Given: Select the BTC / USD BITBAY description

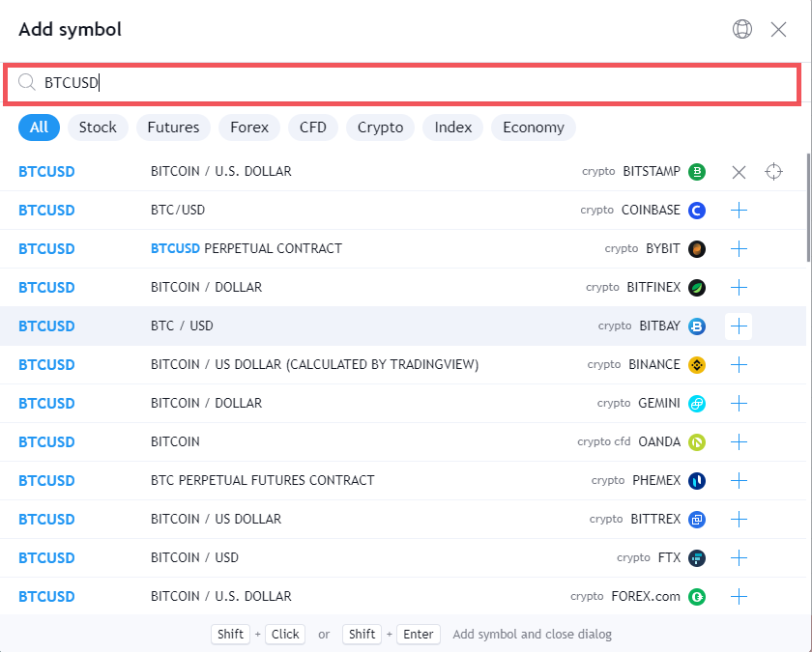Looking at the screenshot, I should [x=182, y=326].
